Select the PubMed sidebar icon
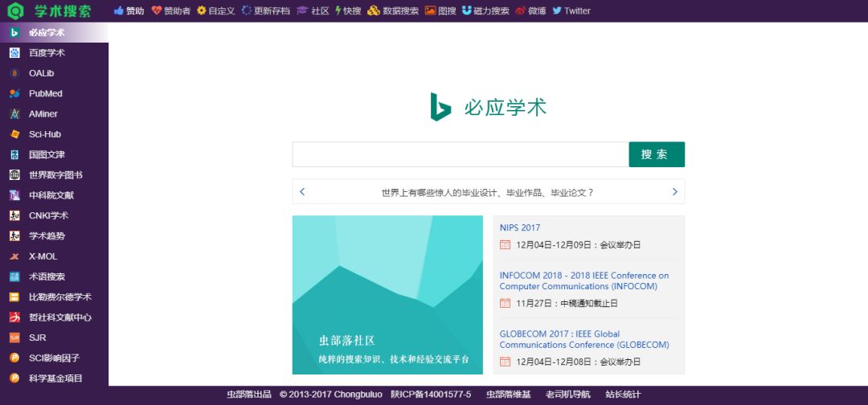This screenshot has height=405, width=868. [14, 93]
